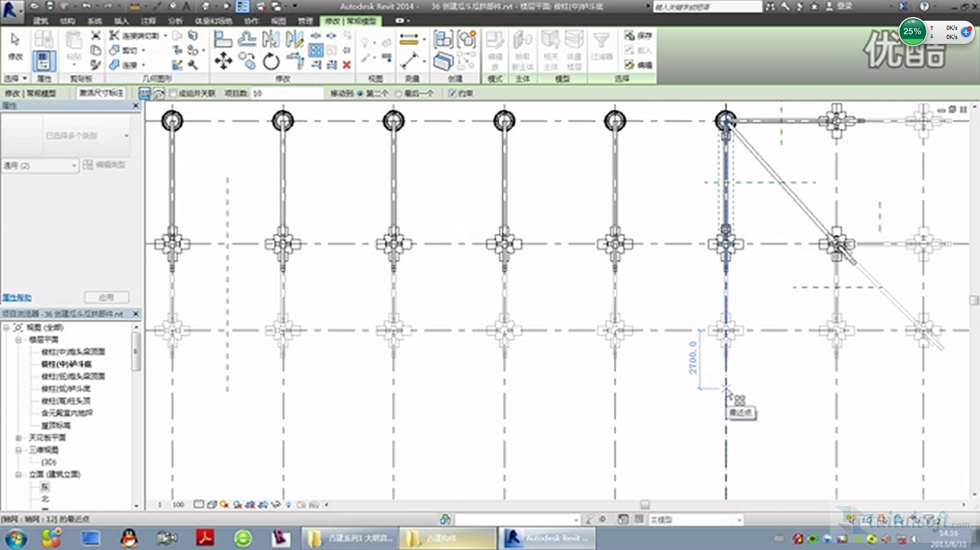Toggle the Properties palette button
Viewport: 980px width, 550px height.
coord(43,61)
